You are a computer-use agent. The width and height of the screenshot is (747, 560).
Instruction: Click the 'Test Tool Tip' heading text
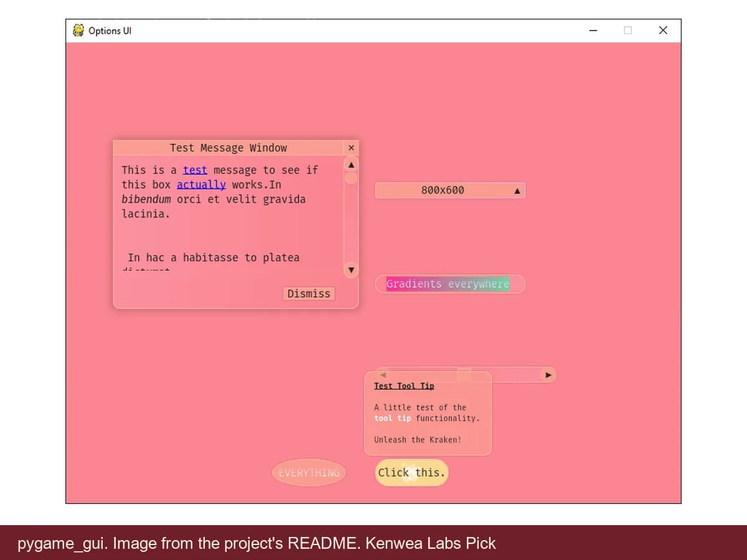point(404,386)
